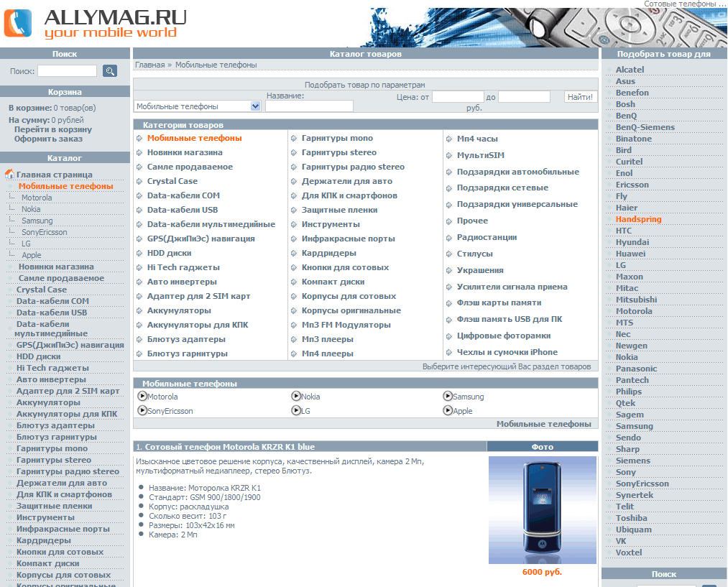Select Авто инвертеры in left catalog
Viewport: 728px width, 587px height.
[x=51, y=379]
